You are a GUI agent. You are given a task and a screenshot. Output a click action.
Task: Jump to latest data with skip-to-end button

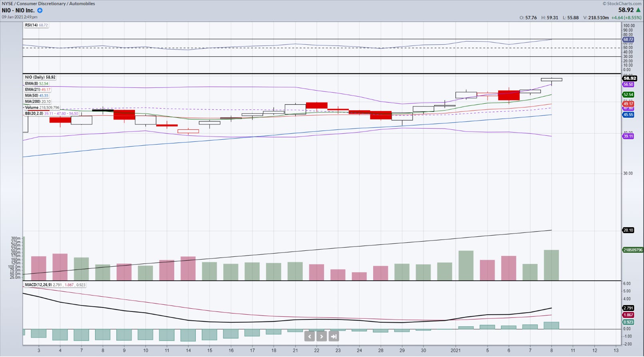334,337
